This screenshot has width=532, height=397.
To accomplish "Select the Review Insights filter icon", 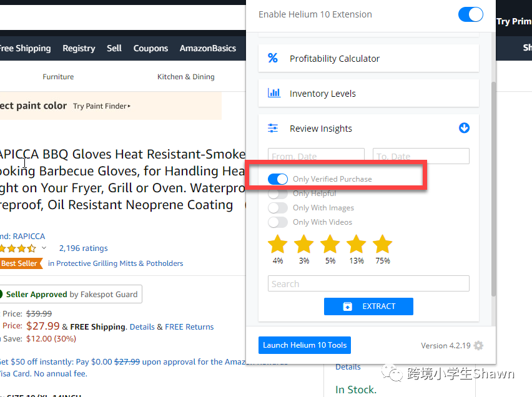I will point(273,128).
